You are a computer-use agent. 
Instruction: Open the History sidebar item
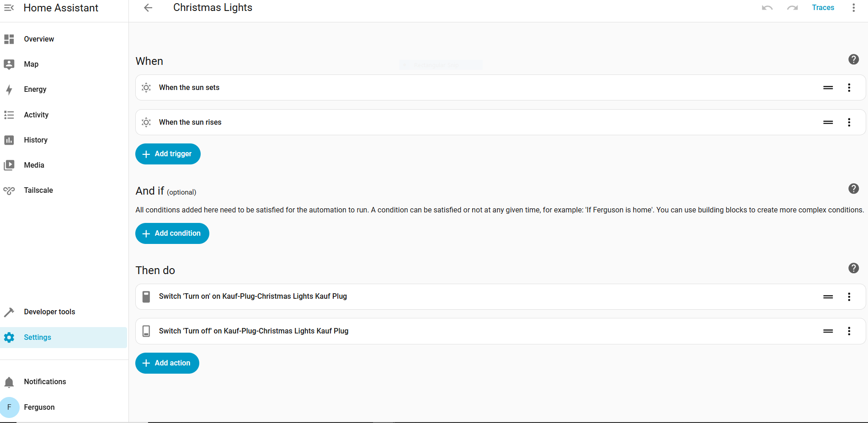click(x=36, y=140)
